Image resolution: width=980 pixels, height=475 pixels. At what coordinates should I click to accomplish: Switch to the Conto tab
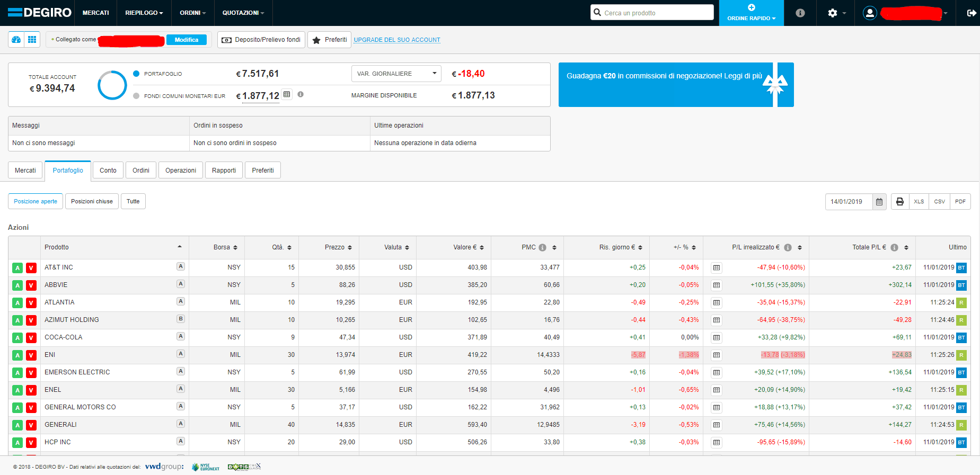[108, 171]
